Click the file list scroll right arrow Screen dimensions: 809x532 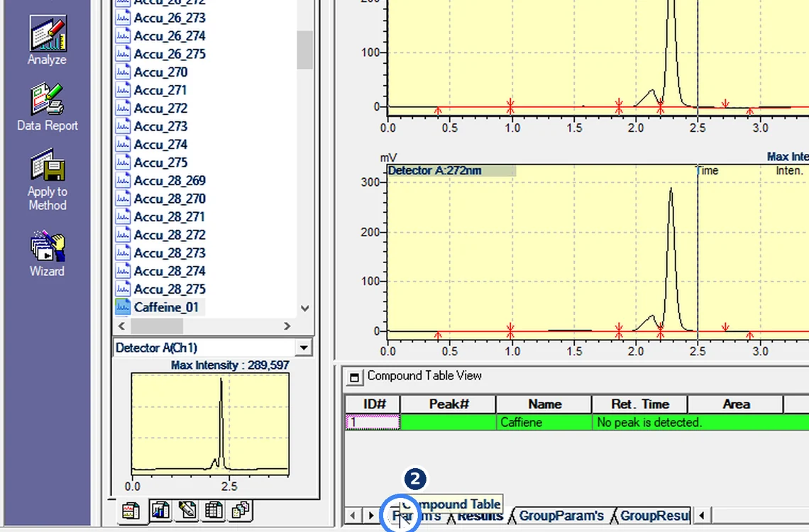[x=287, y=326]
